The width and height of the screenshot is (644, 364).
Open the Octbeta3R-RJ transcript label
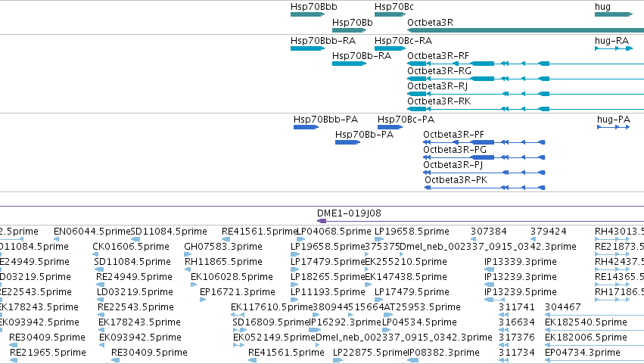[437, 86]
